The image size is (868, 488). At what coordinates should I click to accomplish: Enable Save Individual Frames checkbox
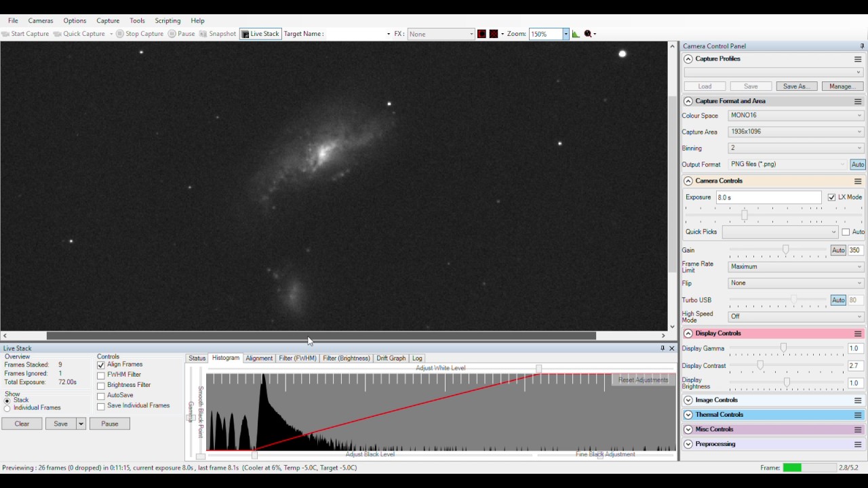click(101, 407)
